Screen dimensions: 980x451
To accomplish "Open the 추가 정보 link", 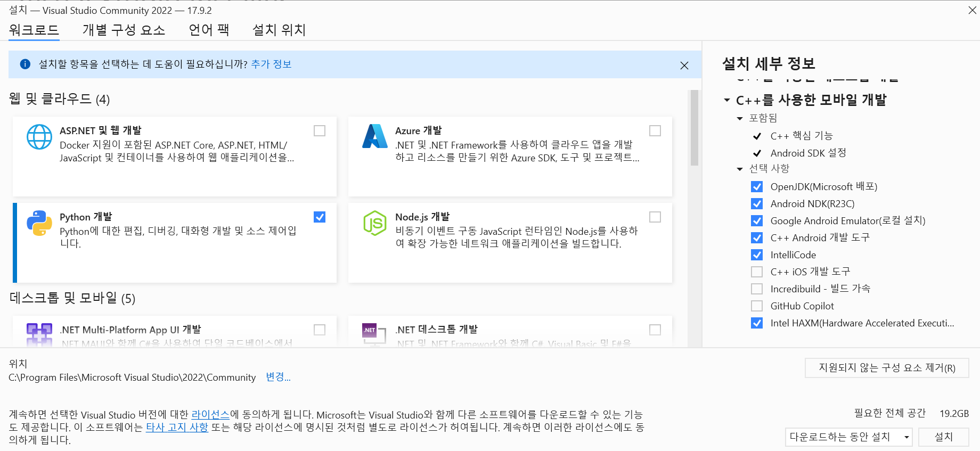I will pyautogui.click(x=271, y=64).
